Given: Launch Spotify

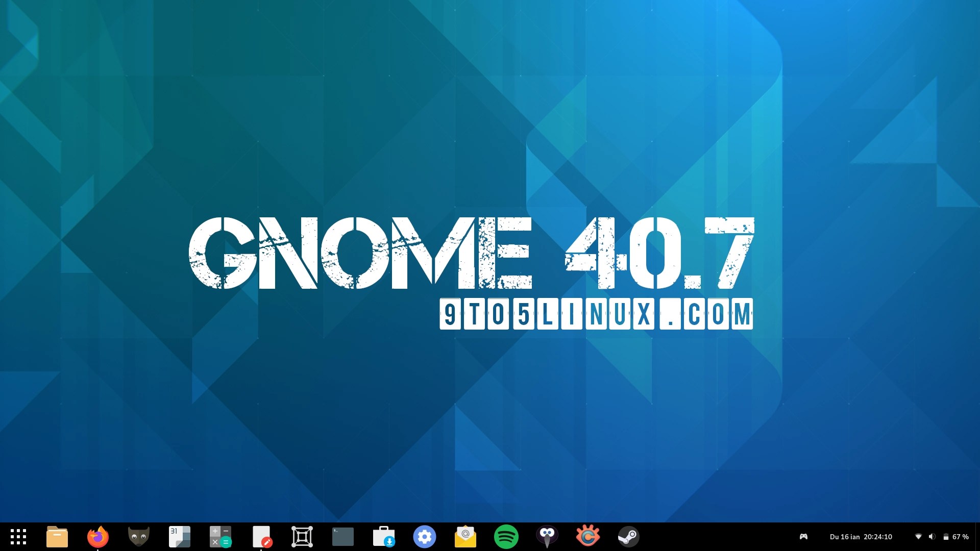Looking at the screenshot, I should point(506,537).
